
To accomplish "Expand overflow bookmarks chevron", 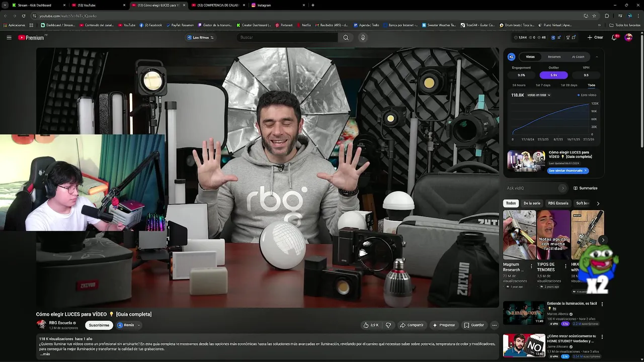I will point(599,25).
